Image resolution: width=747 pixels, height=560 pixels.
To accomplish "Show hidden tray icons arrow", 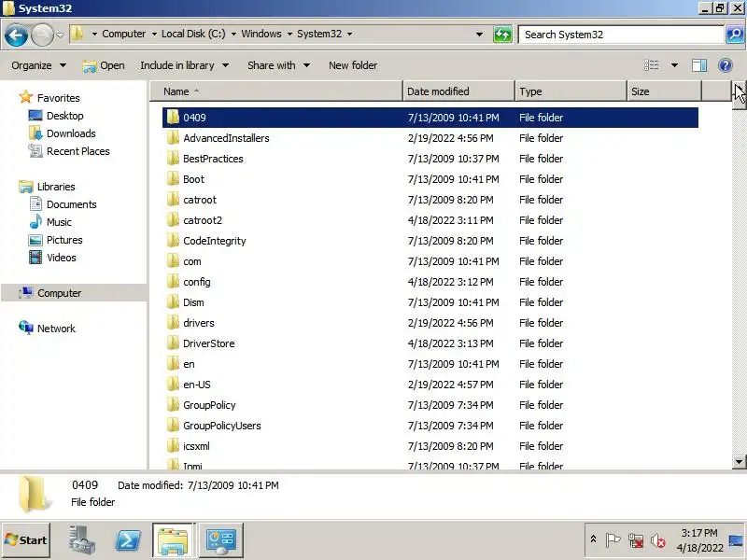I will [593, 539].
